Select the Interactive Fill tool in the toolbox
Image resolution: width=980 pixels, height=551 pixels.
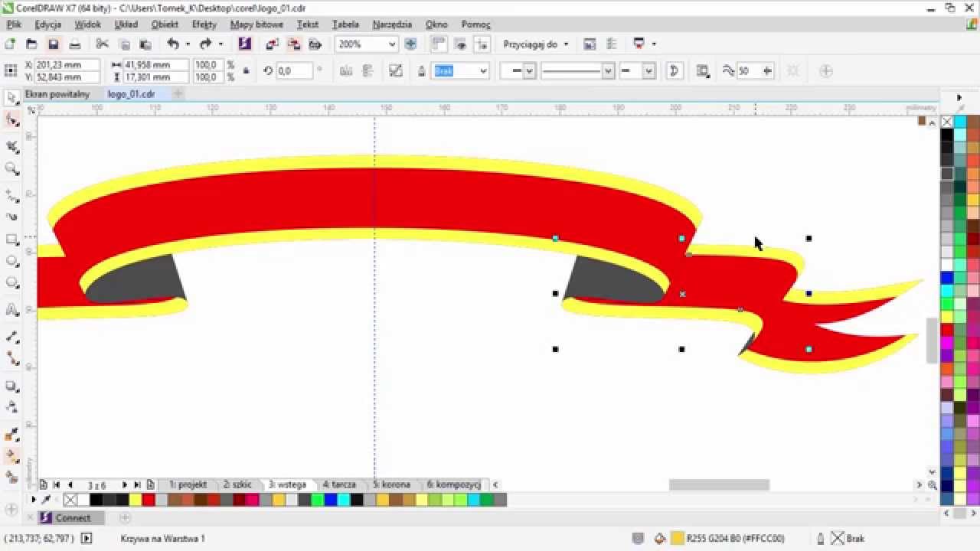point(12,456)
